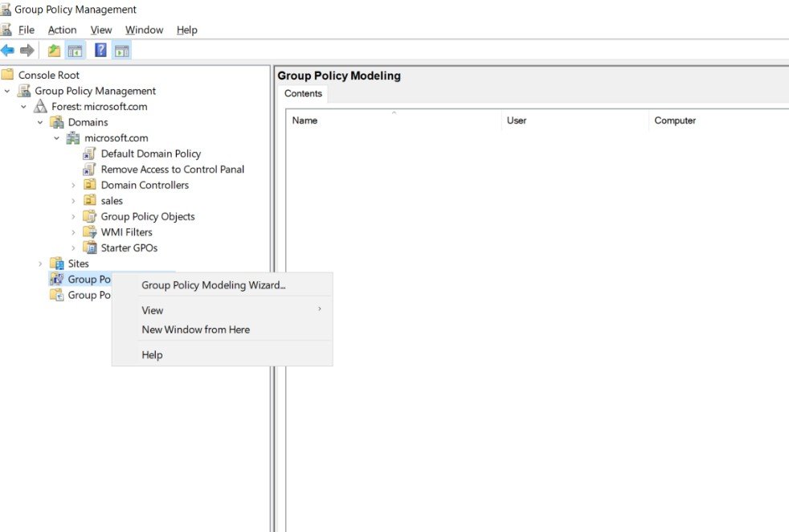Screen dimensions: 789x532
Task: Click the Forward arrow toolbar icon
Action: 27,51
